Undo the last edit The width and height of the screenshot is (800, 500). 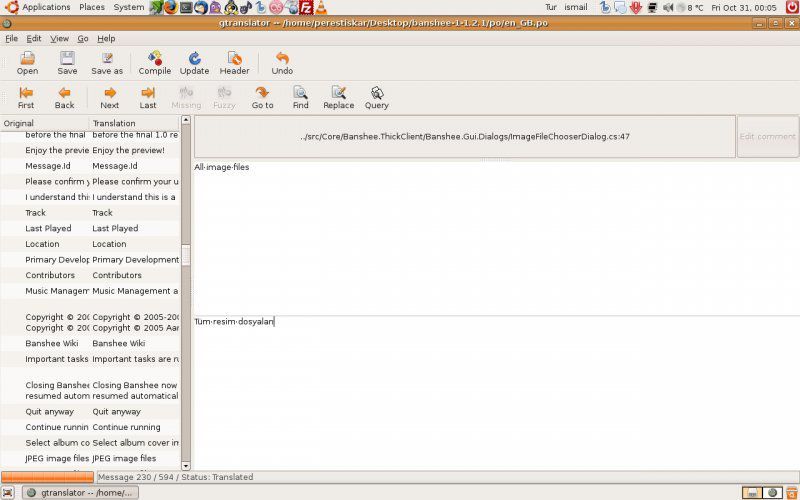point(282,64)
